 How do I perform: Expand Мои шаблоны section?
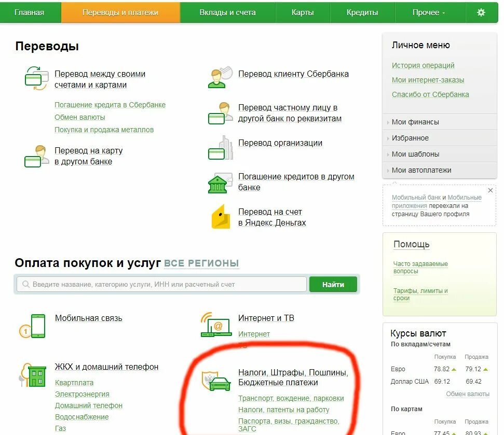tap(440, 154)
